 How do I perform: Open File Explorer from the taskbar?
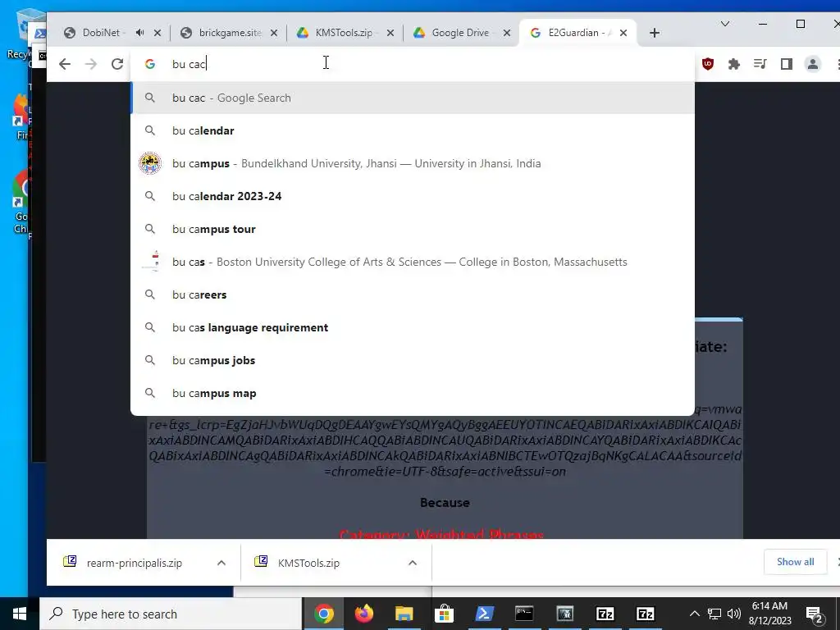pyautogui.click(x=404, y=614)
